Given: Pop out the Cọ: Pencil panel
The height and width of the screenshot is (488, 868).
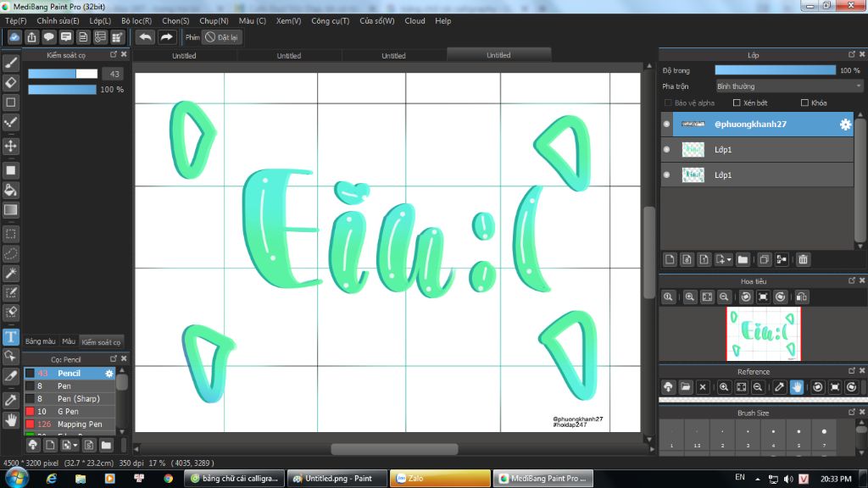Looking at the screenshot, I should click(113, 358).
